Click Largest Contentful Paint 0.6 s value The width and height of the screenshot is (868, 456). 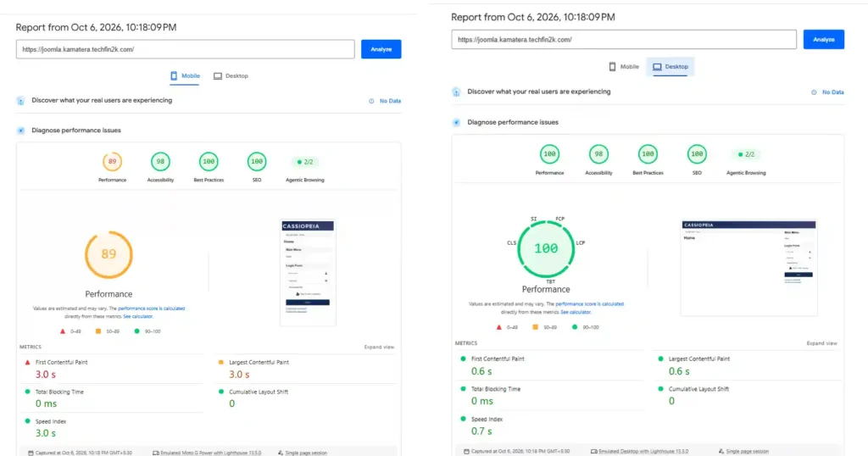coord(679,371)
